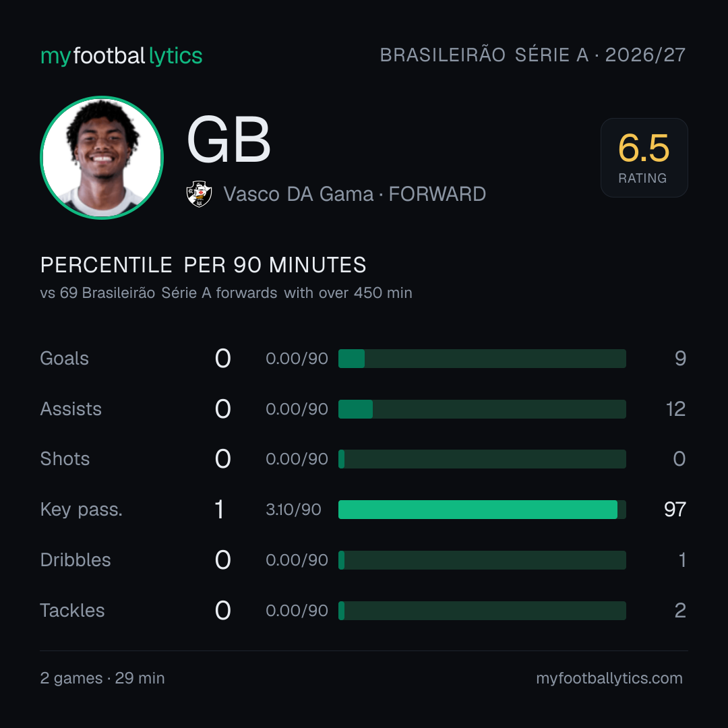Click the myfootballytics logo
Image resolution: width=728 pixels, height=728 pixels.
point(121,56)
